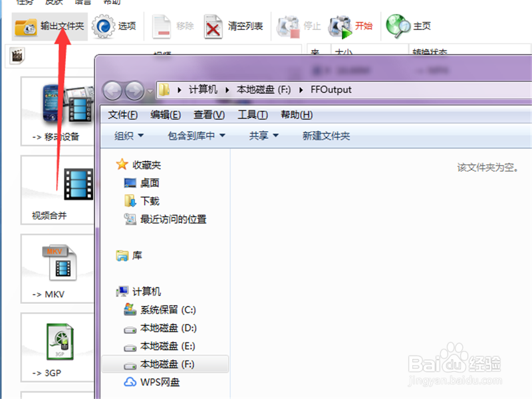
Task: Select 桌面 in the favorites list
Action: coord(142,183)
